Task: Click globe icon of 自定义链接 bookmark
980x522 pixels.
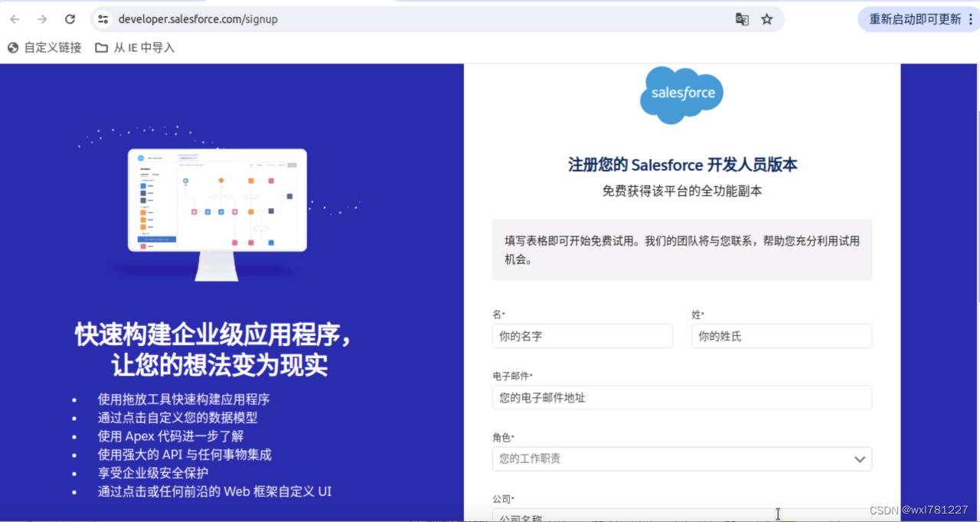Action: tap(13, 47)
